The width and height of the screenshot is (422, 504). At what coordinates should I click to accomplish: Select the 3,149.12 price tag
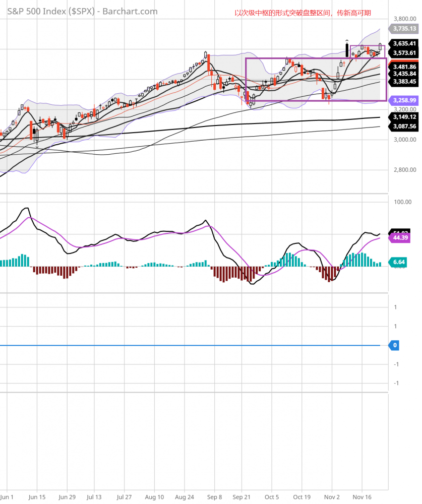(x=404, y=117)
